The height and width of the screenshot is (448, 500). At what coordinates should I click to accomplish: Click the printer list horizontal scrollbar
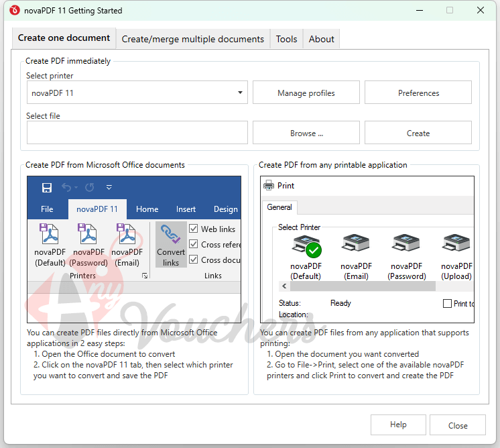[363, 286]
